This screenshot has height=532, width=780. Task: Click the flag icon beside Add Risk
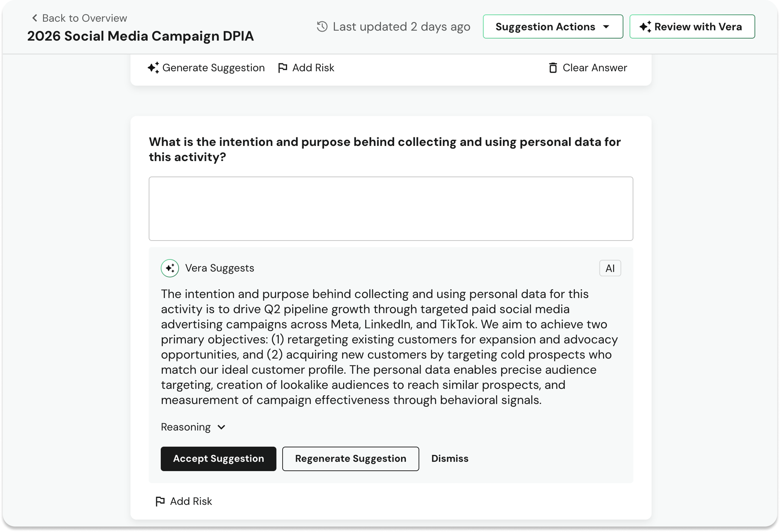click(283, 68)
